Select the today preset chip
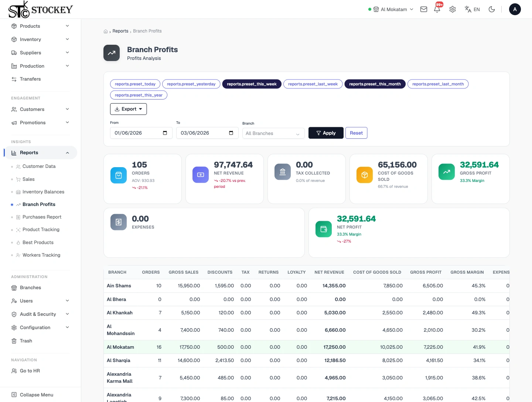Image resolution: width=532 pixels, height=402 pixels. [135, 84]
